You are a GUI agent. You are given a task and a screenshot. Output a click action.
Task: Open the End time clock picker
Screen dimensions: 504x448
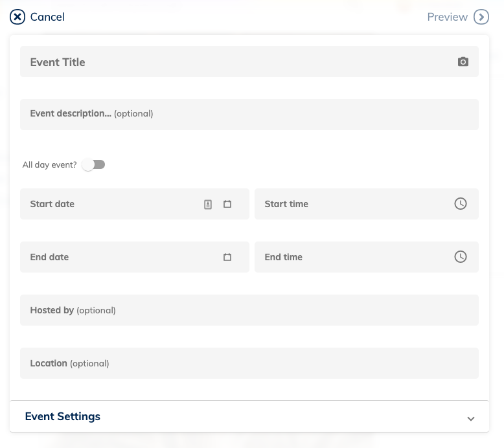[461, 256]
